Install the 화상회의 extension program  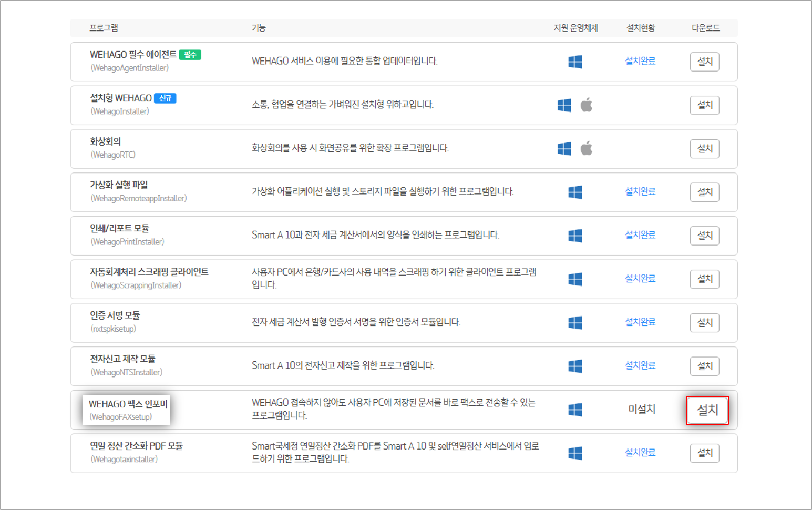click(704, 149)
